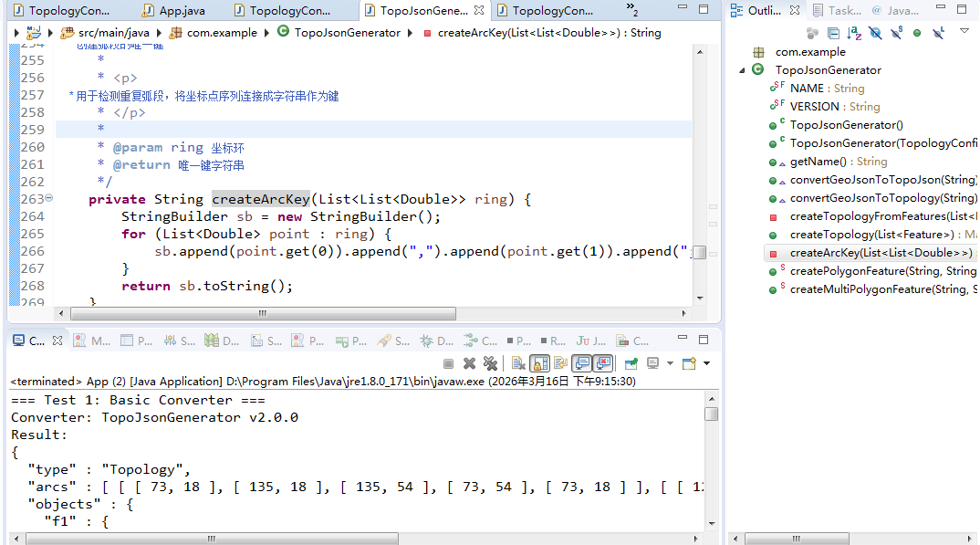
Task: Remove all terminated launches
Action: click(491, 363)
